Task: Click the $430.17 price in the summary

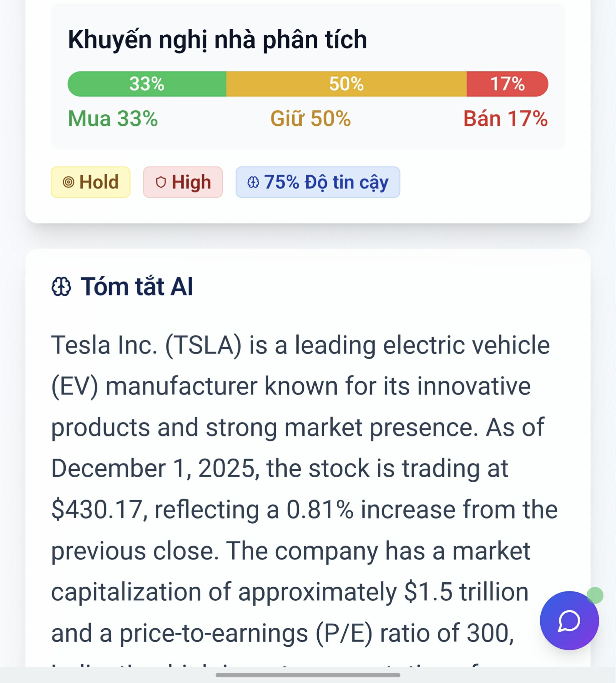Action: [96, 510]
